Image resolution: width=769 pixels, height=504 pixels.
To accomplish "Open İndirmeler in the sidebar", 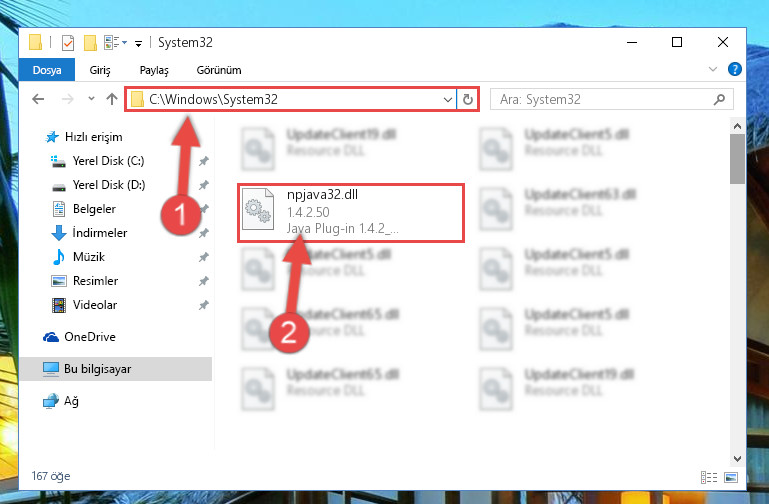I will 100,232.
